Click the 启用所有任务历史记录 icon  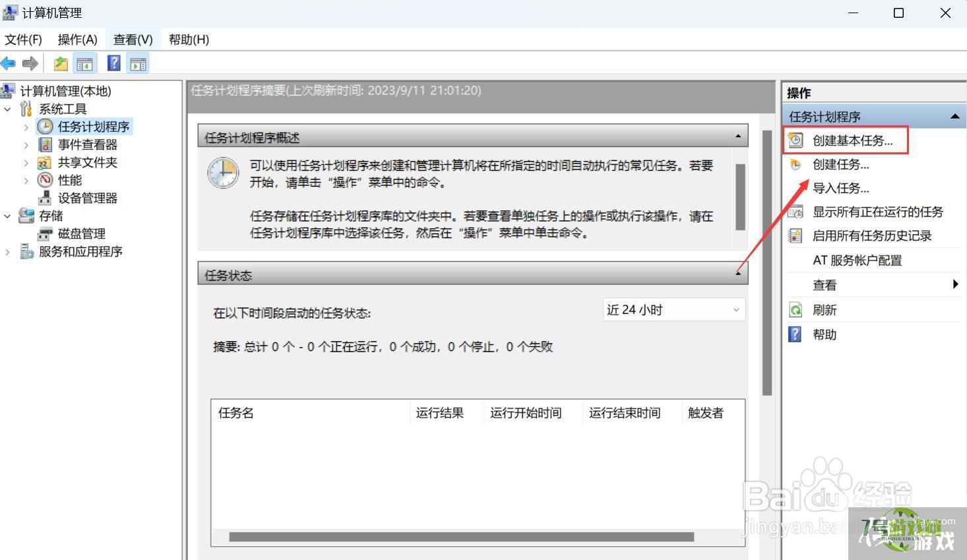click(x=795, y=235)
